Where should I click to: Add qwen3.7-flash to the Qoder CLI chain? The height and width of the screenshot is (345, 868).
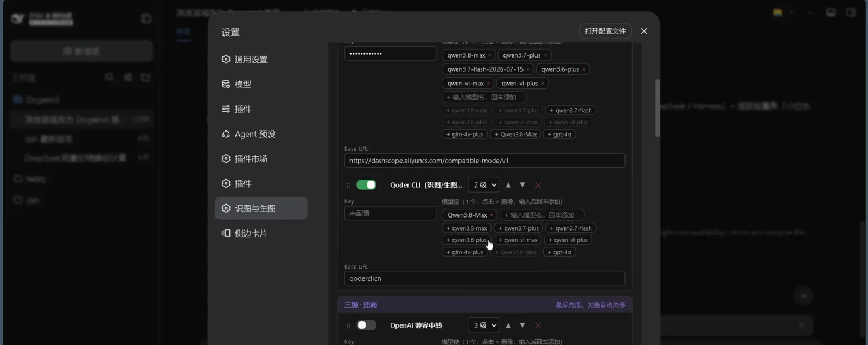(570, 228)
